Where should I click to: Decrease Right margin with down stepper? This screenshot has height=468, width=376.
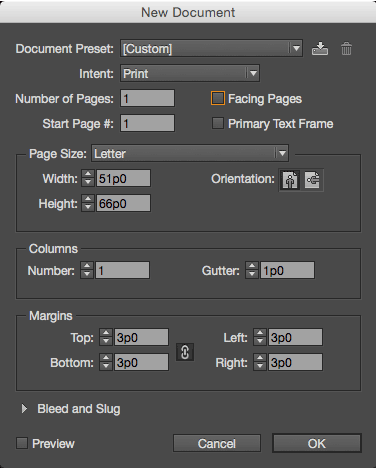(260, 366)
